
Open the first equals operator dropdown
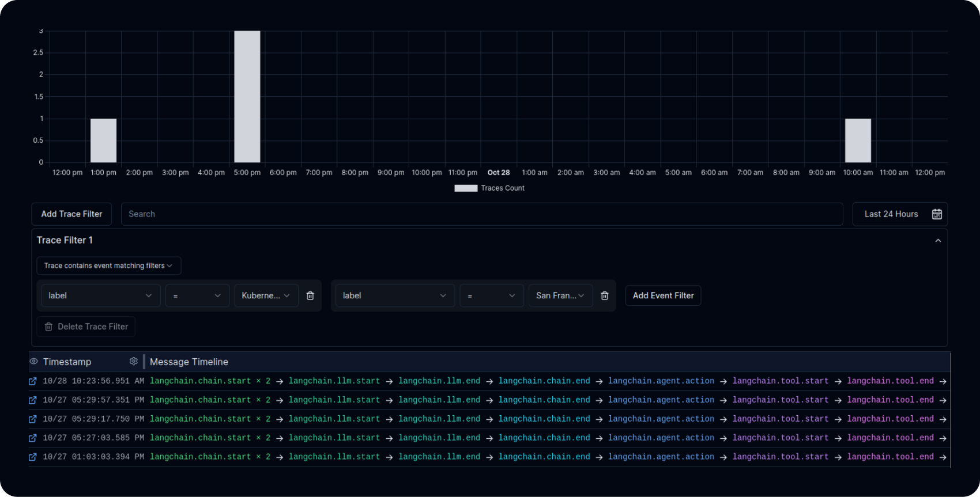197,295
